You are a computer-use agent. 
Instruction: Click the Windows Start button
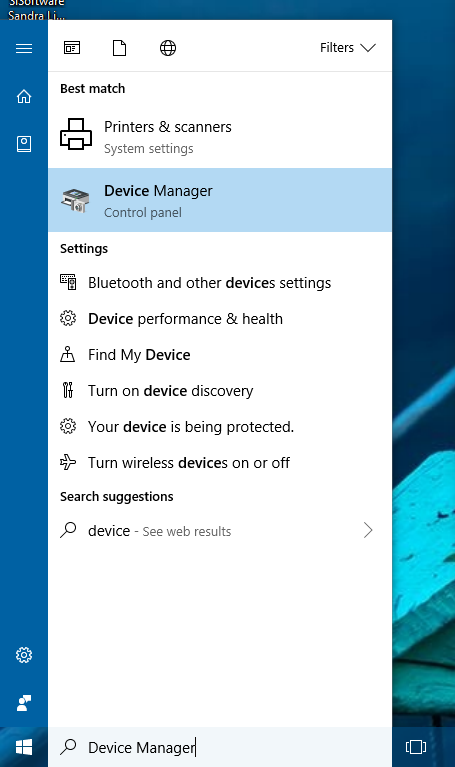pos(24,747)
